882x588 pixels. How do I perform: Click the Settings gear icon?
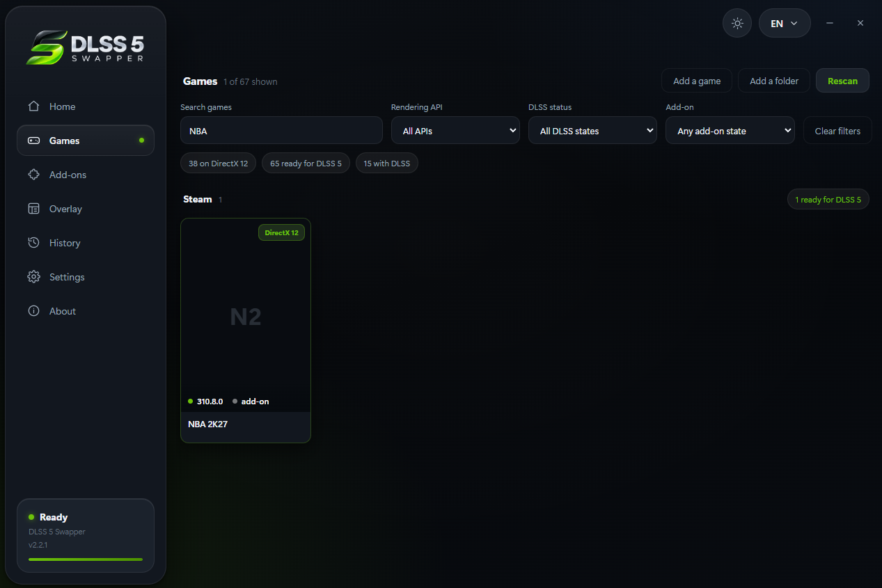point(33,277)
